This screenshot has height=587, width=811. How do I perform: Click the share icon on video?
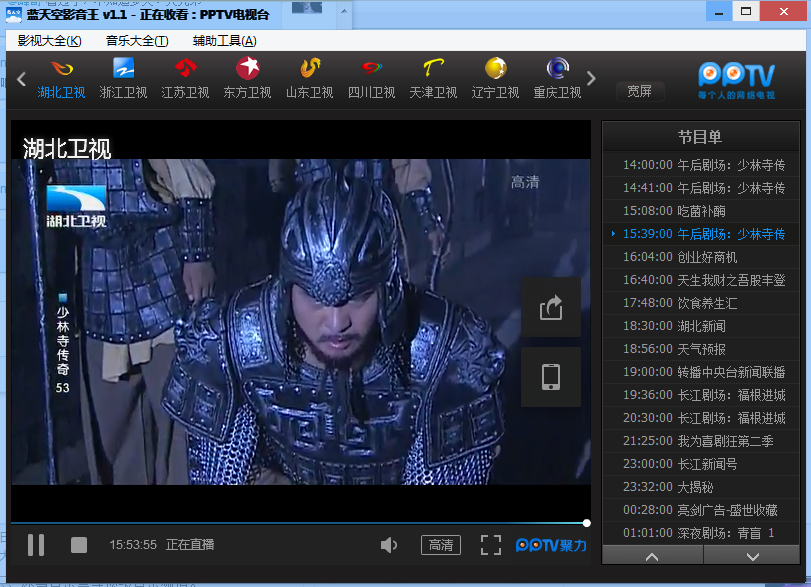[551, 308]
